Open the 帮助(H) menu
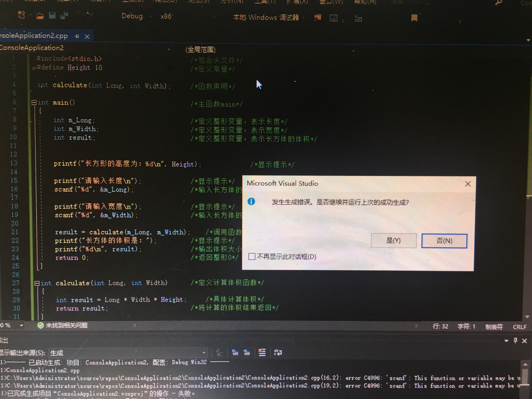Screen dimensions: 532x399 tap(365, 2)
